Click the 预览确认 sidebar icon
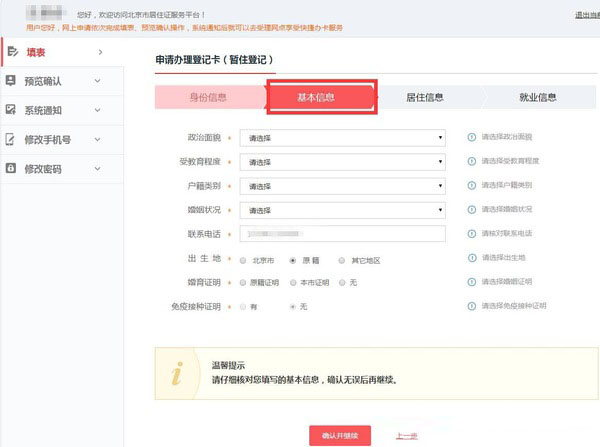This screenshot has width=600, height=447. 11,80
